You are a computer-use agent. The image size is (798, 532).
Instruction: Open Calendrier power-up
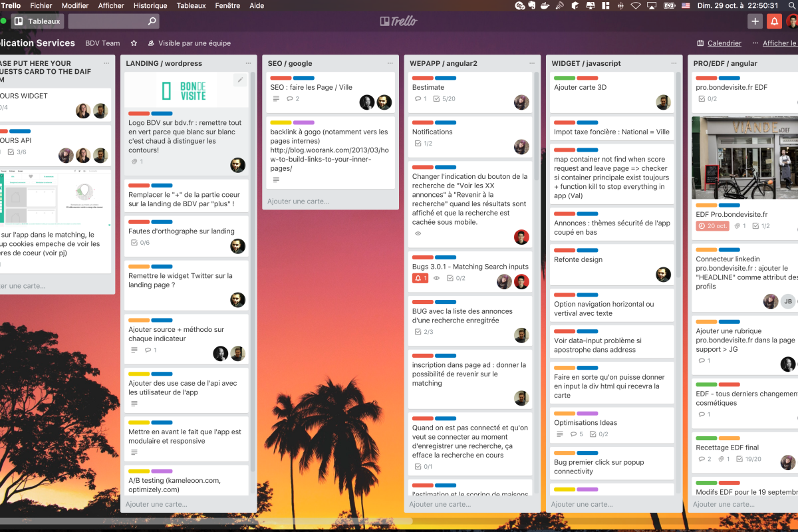(719, 43)
